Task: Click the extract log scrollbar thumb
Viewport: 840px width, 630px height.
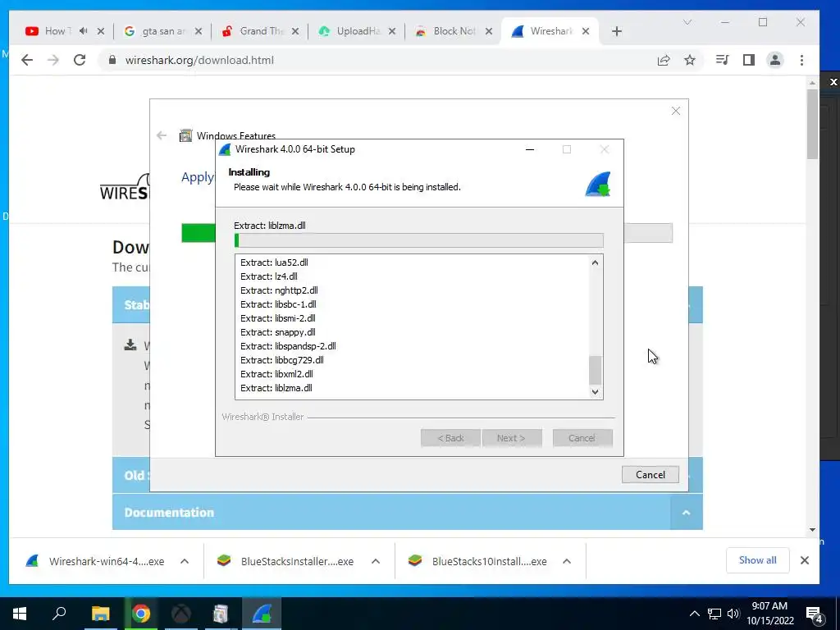Action: (595, 370)
